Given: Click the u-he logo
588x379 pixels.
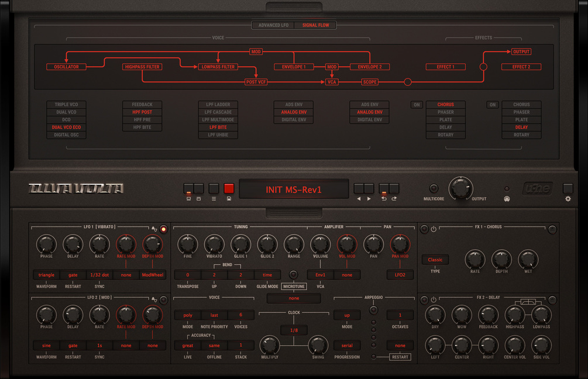Looking at the screenshot, I should [x=538, y=188].
